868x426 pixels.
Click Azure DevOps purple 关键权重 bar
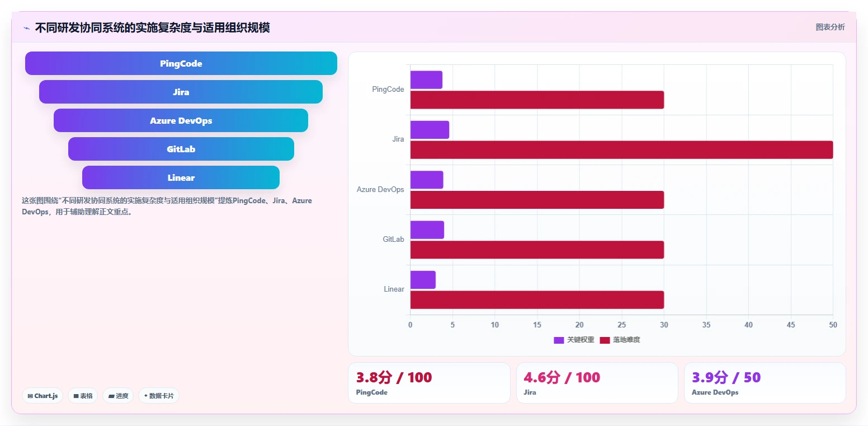pos(427,180)
